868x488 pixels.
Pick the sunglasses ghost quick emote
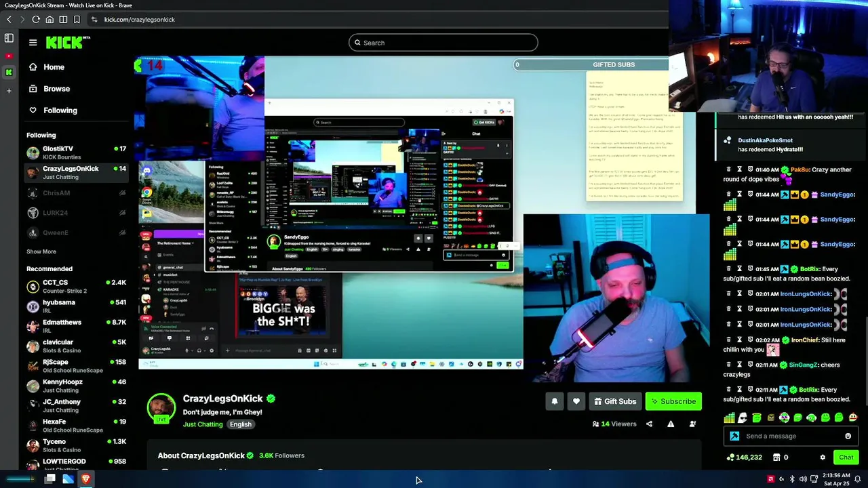[x=743, y=418]
